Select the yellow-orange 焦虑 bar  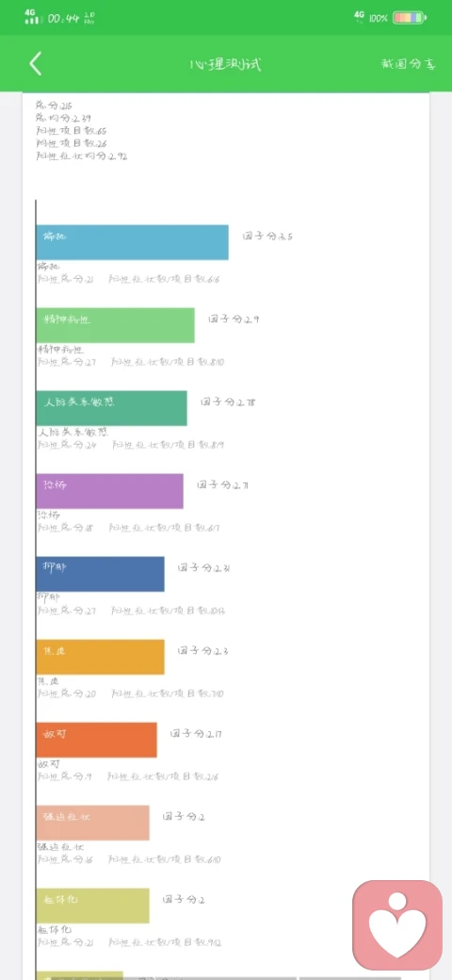[x=101, y=657]
